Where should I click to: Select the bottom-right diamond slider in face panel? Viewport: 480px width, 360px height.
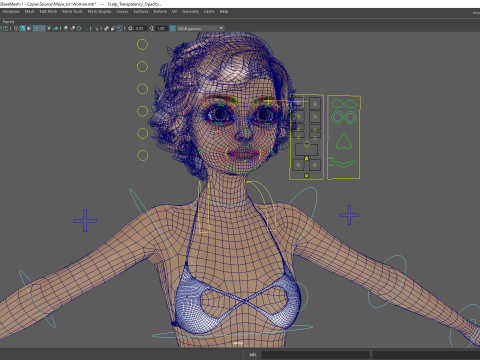315,165
